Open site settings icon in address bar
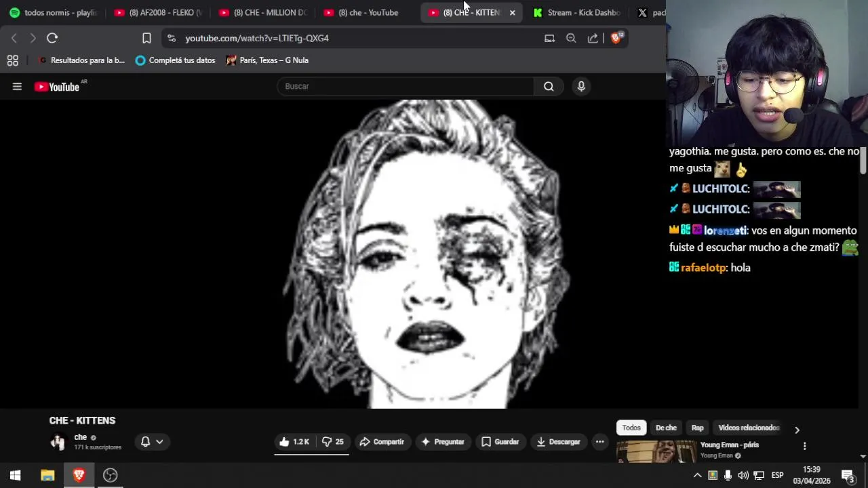The height and width of the screenshot is (488, 868). point(171,38)
